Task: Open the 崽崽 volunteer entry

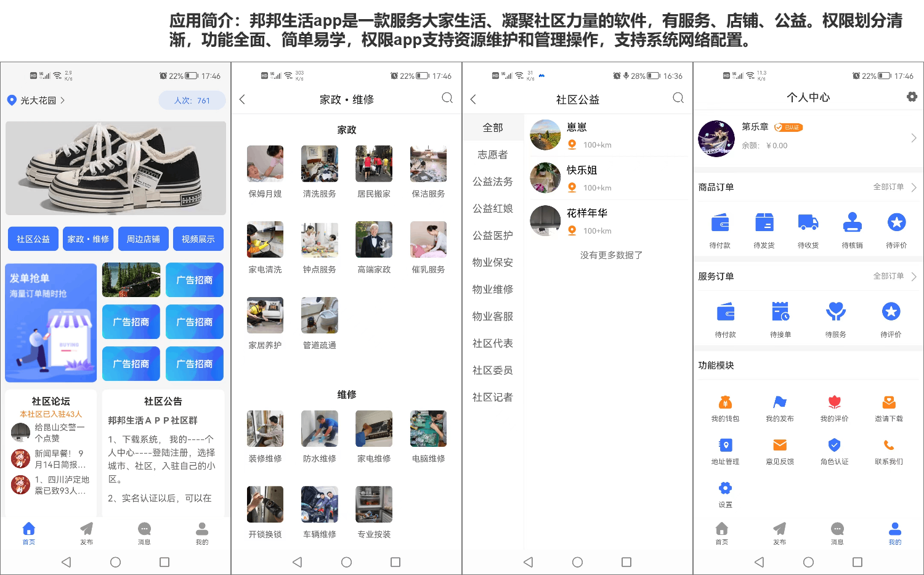Action: (x=609, y=135)
